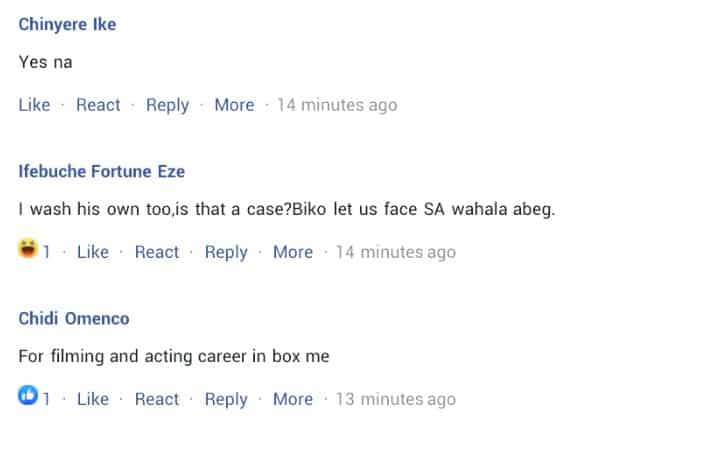React to Ifebuche Fortune Eze's comment
The width and height of the screenshot is (713, 453).
coord(157,252)
